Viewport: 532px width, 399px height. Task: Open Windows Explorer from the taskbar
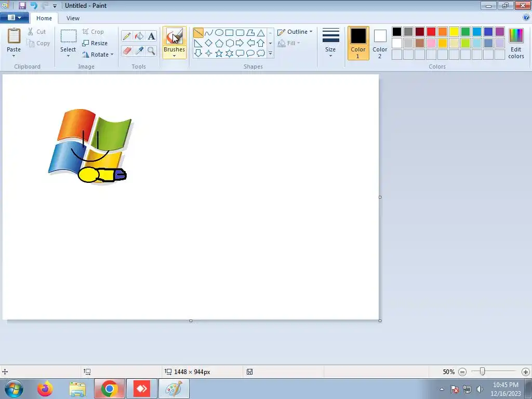click(77, 389)
